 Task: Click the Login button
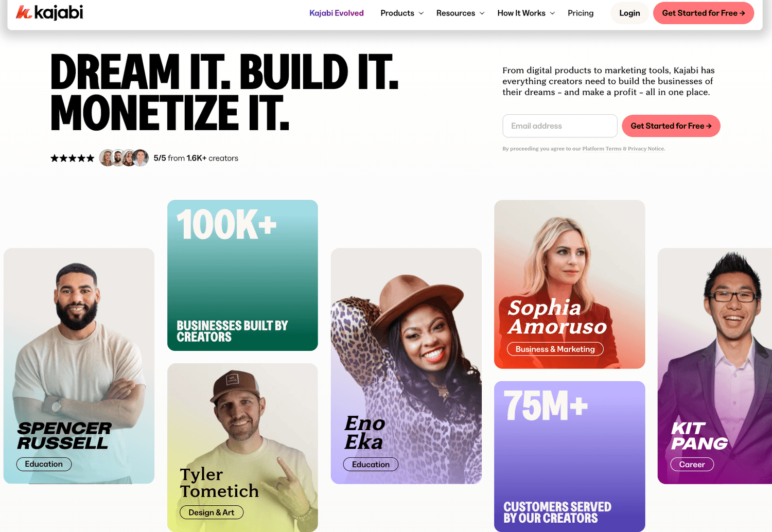click(x=629, y=13)
